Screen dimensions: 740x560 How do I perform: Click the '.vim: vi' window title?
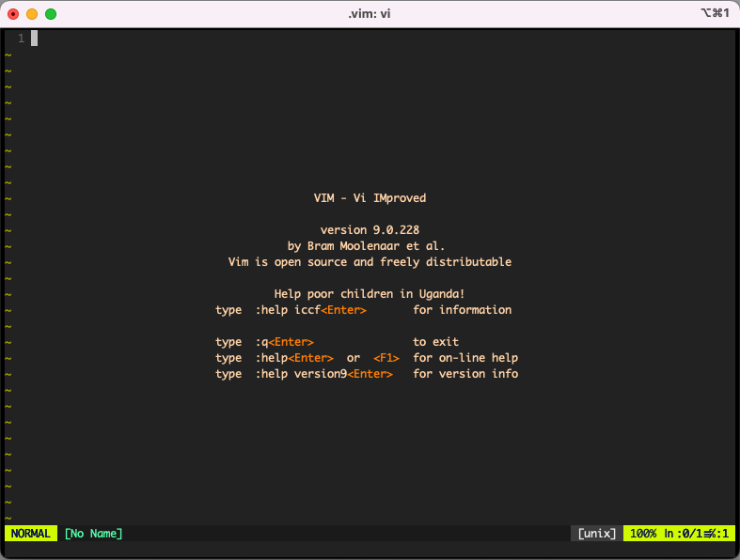pyautogui.click(x=370, y=14)
